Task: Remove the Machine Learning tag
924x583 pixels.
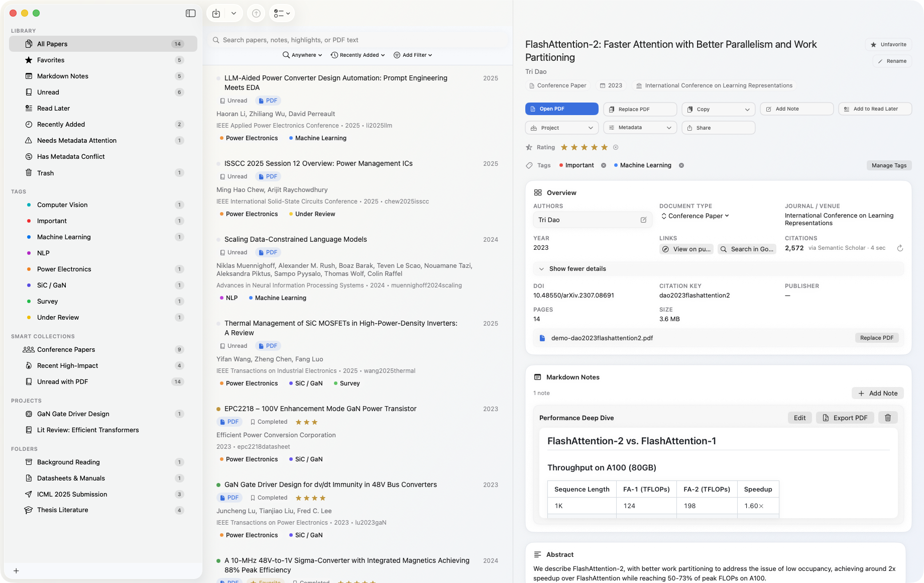Action: [x=681, y=165]
